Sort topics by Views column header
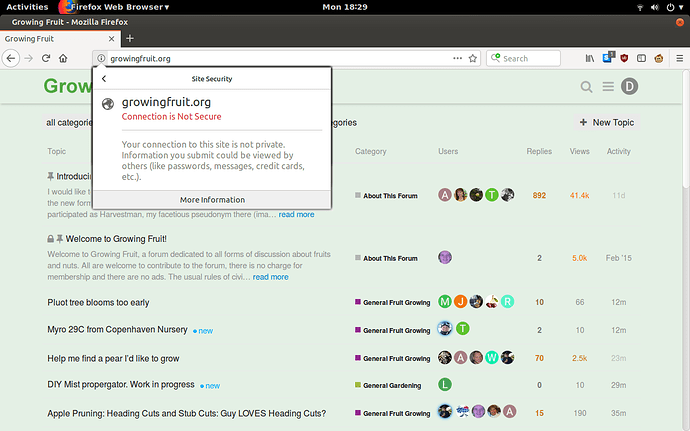 click(x=580, y=151)
